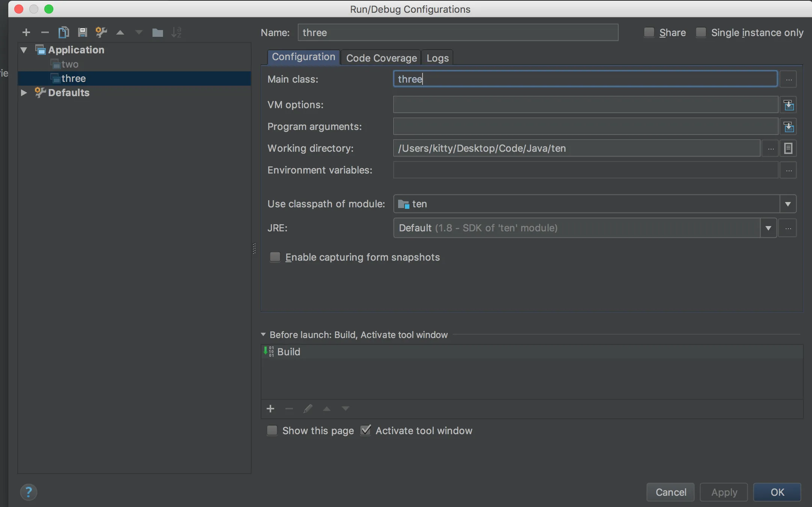
Task: Enable the Share checkbox
Action: [649, 32]
